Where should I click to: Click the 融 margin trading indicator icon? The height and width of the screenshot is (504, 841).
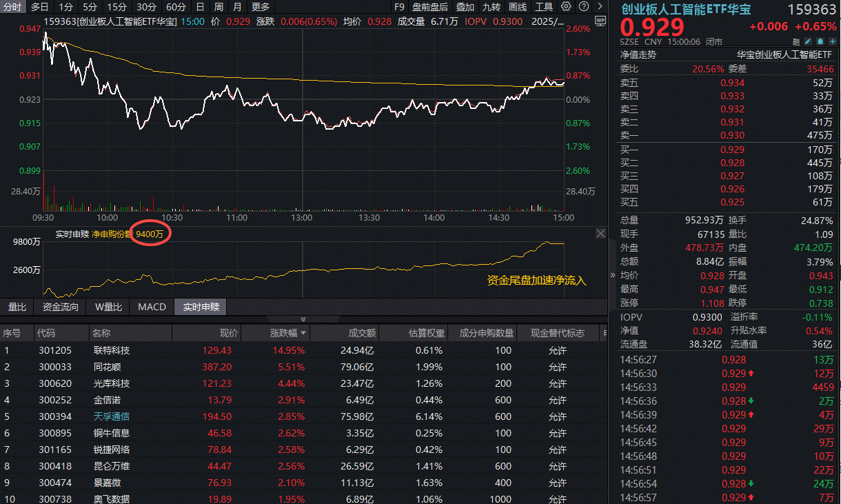pos(796,41)
